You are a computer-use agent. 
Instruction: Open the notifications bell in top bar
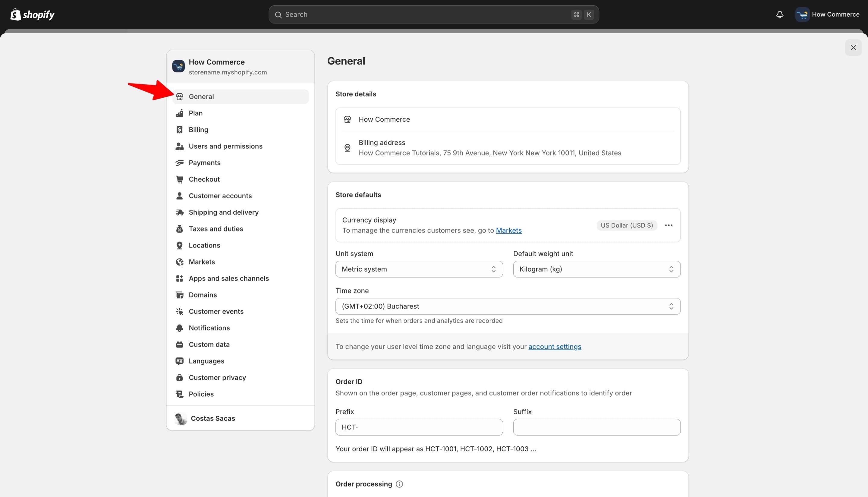point(780,14)
